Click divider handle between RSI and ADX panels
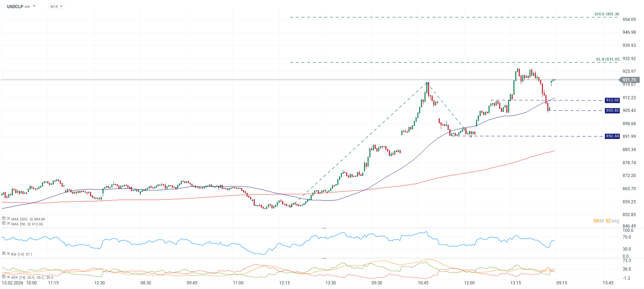This screenshot has height=289, width=644. (324, 258)
